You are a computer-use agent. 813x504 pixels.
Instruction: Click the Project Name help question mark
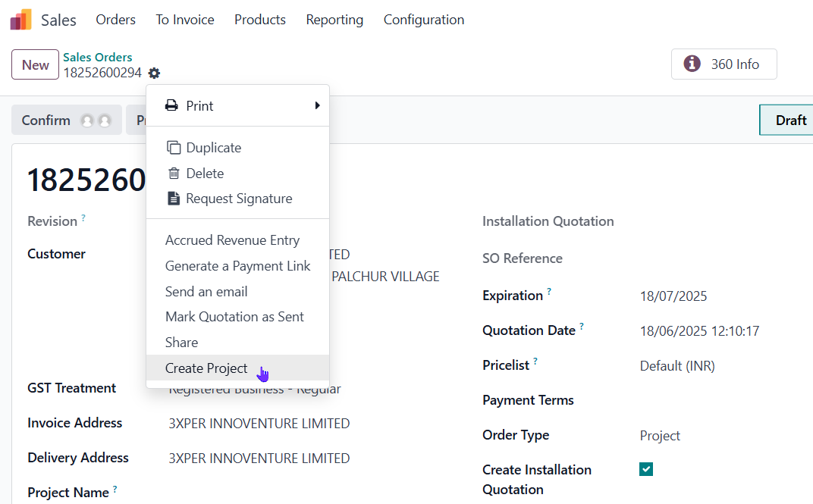click(x=115, y=488)
